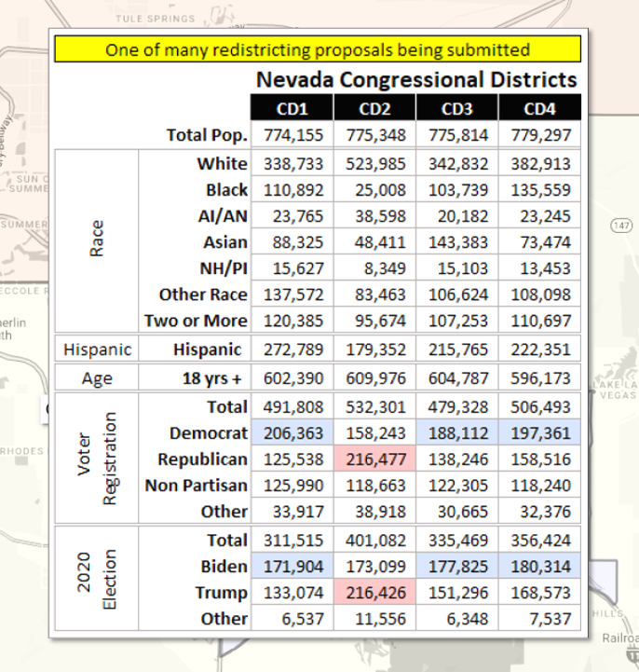Click the blue-highlighted CD1 Democrat cell 206,363
The image size is (639, 672).
(291, 433)
